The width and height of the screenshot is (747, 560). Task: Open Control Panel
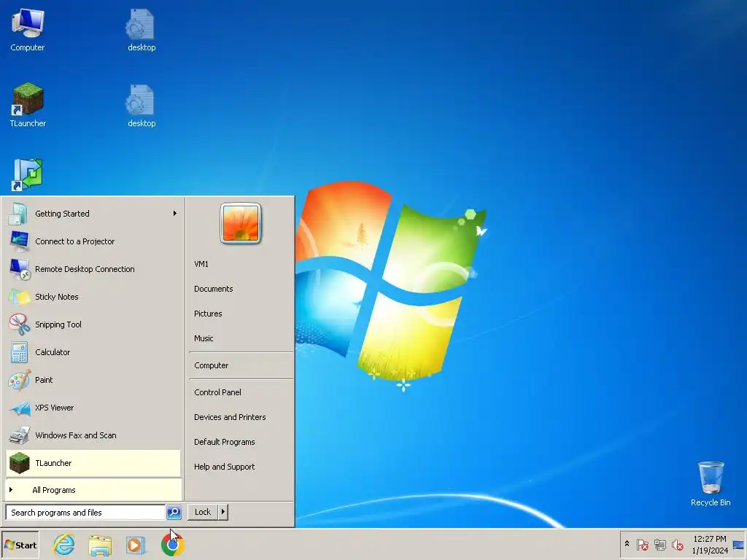point(217,392)
